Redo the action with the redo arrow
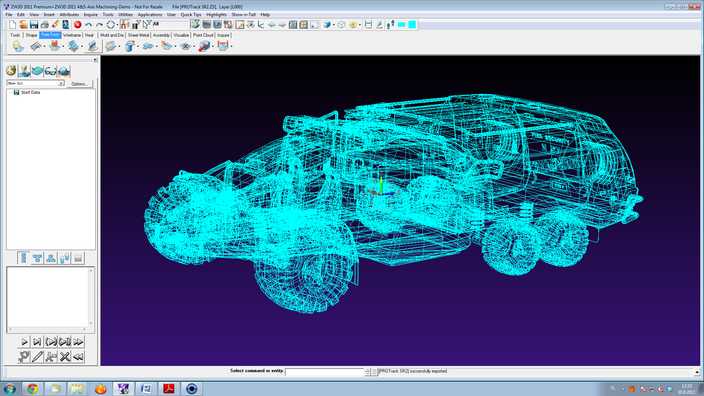This screenshot has width=704, height=396. [x=99, y=25]
